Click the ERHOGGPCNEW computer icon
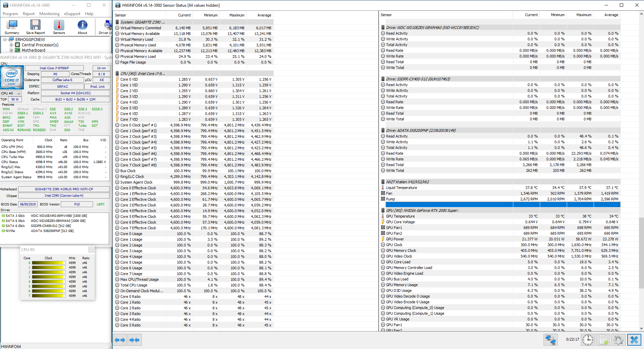 tap(12, 39)
